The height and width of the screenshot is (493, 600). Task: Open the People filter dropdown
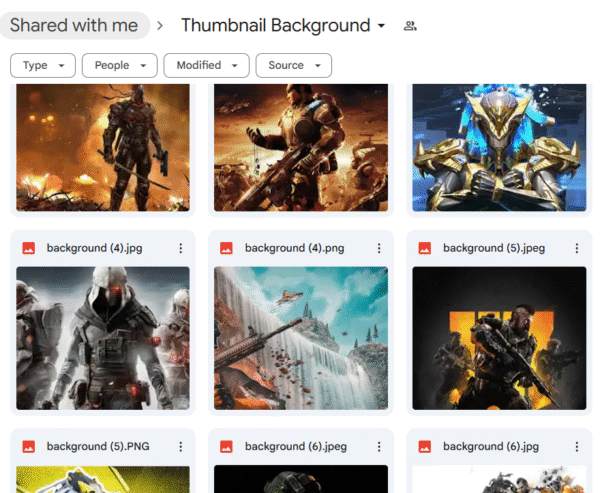point(120,65)
